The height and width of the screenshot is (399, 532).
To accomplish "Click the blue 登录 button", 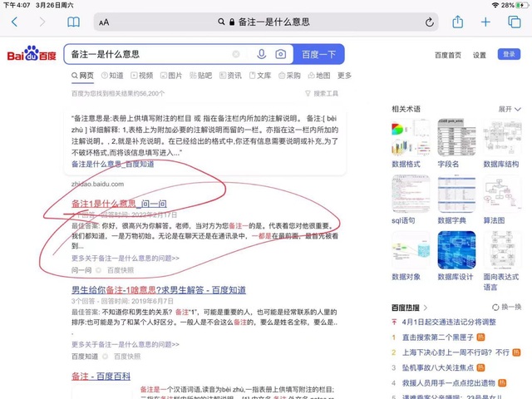I will 508,55.
